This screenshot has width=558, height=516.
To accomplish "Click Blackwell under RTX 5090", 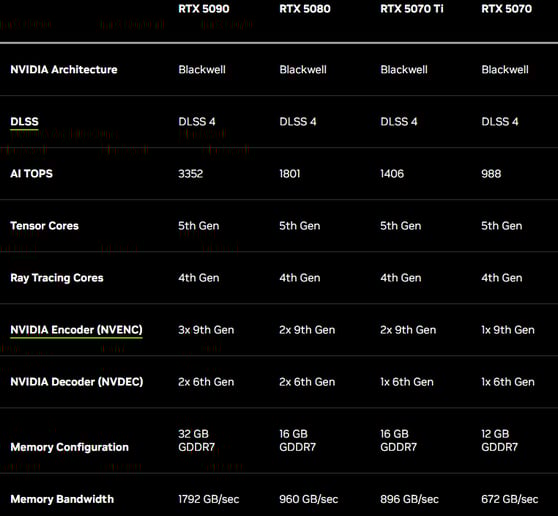I will (x=202, y=69).
